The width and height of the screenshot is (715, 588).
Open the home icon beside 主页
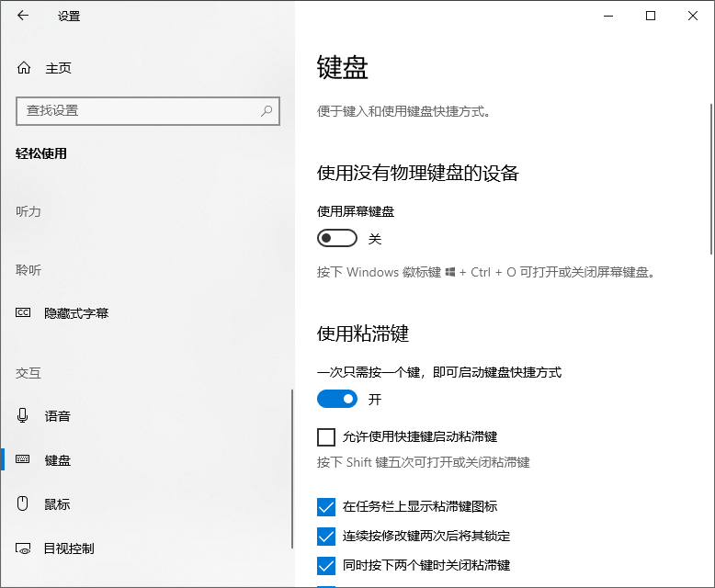(x=24, y=68)
